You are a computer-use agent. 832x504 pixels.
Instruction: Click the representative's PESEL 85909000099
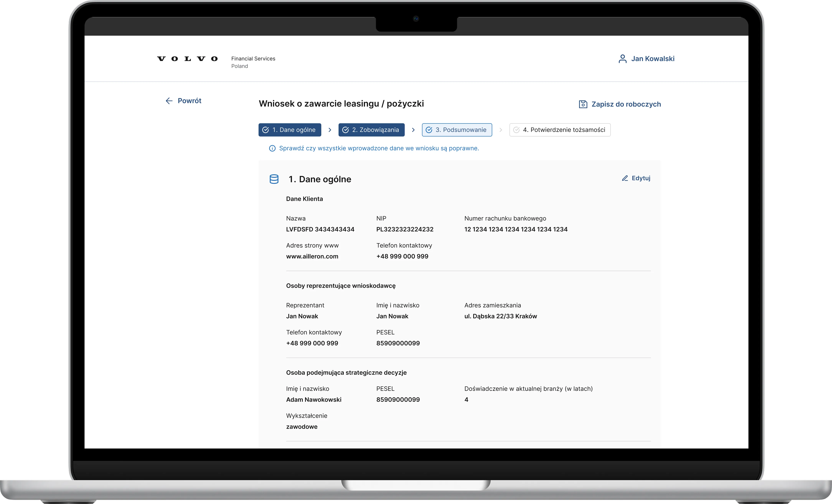point(398,343)
